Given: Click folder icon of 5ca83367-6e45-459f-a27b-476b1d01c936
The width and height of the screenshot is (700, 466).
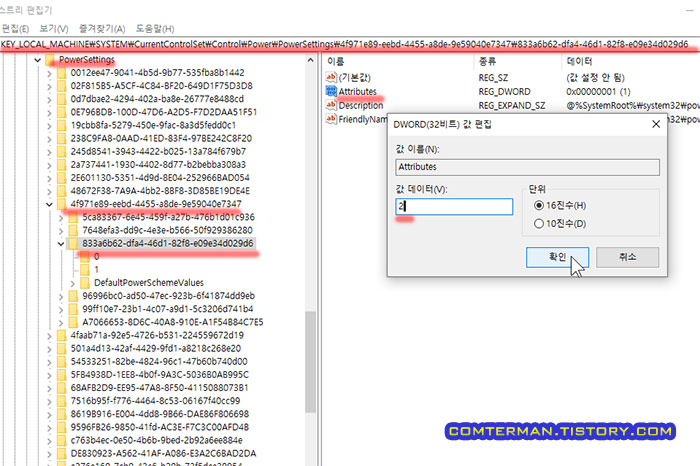Looking at the screenshot, I should pyautogui.click(x=73, y=217).
